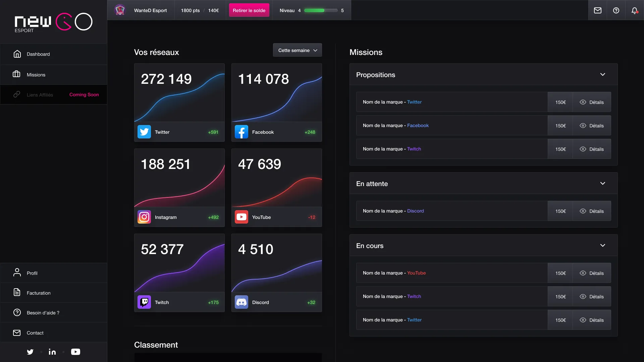Go to Missions in sidebar menu

coord(54,74)
